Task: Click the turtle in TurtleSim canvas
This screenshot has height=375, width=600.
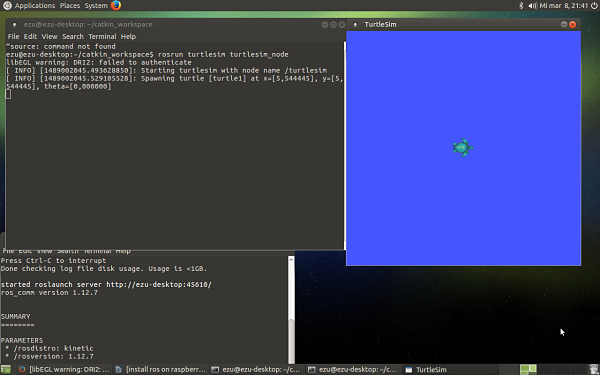Action: pos(463,148)
